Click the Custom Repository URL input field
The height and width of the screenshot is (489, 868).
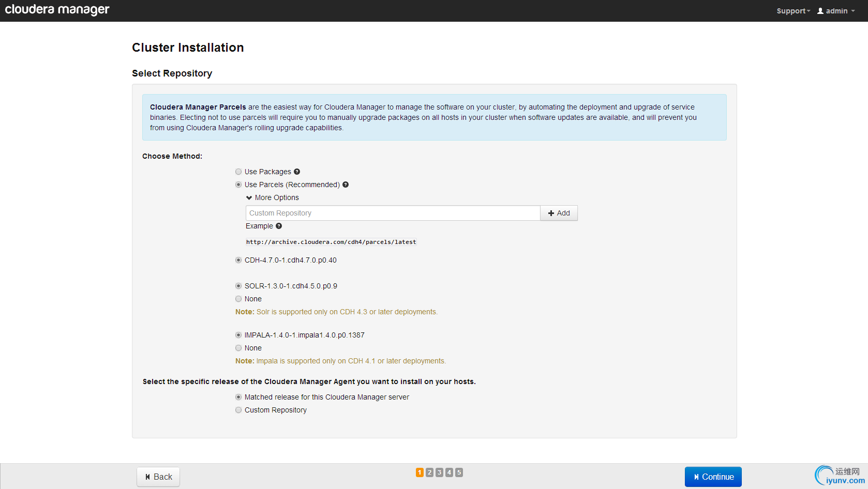tap(393, 213)
